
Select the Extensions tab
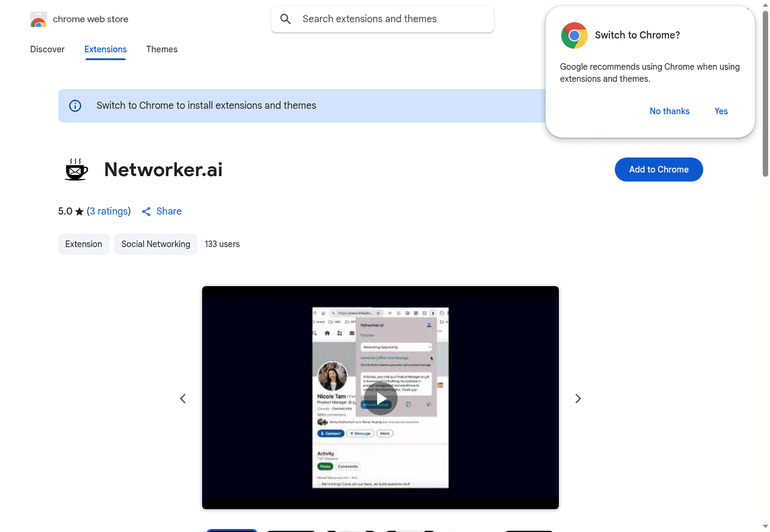coord(105,49)
